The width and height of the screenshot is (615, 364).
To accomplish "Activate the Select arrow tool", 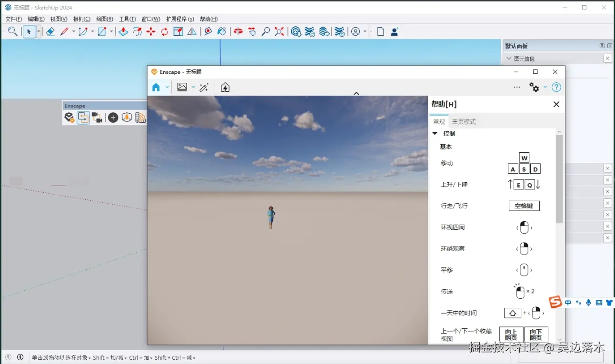I will (x=29, y=31).
